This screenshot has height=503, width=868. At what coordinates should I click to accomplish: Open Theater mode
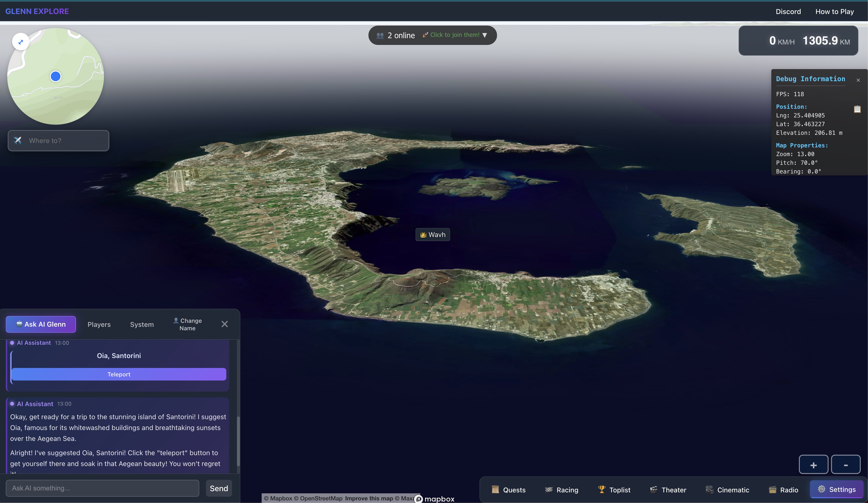tap(668, 489)
